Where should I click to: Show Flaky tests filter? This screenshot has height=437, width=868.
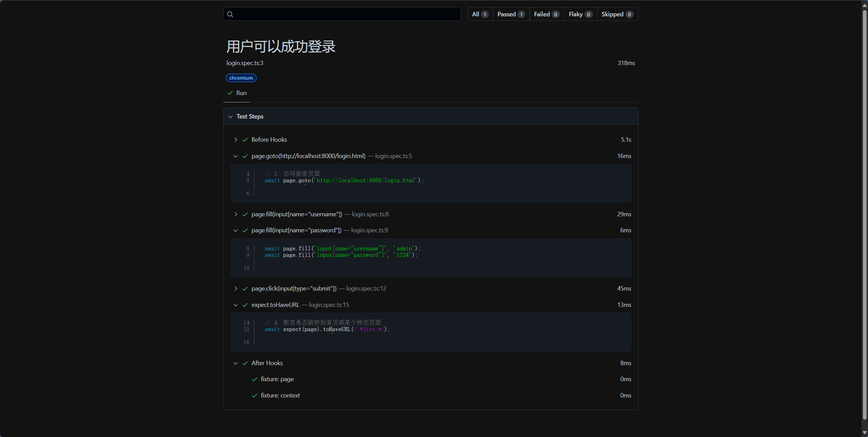[x=580, y=14]
